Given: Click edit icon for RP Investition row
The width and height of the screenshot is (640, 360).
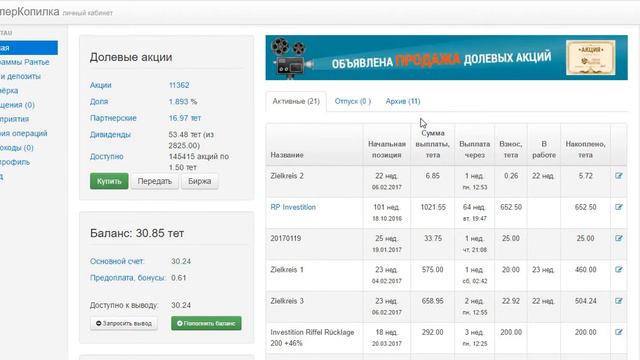Looking at the screenshot, I should [619, 207].
